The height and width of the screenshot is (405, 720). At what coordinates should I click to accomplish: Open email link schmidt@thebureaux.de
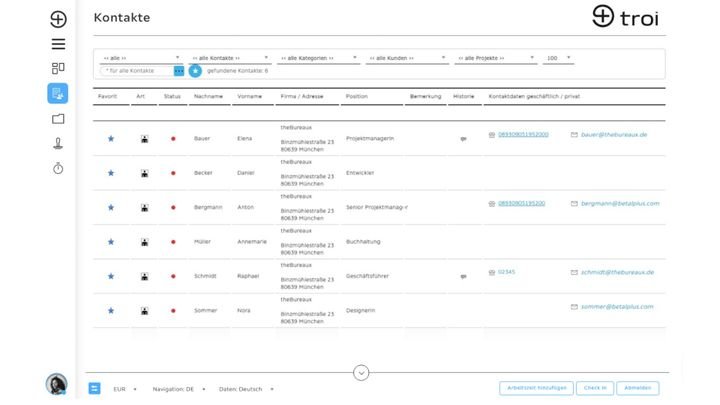(617, 272)
